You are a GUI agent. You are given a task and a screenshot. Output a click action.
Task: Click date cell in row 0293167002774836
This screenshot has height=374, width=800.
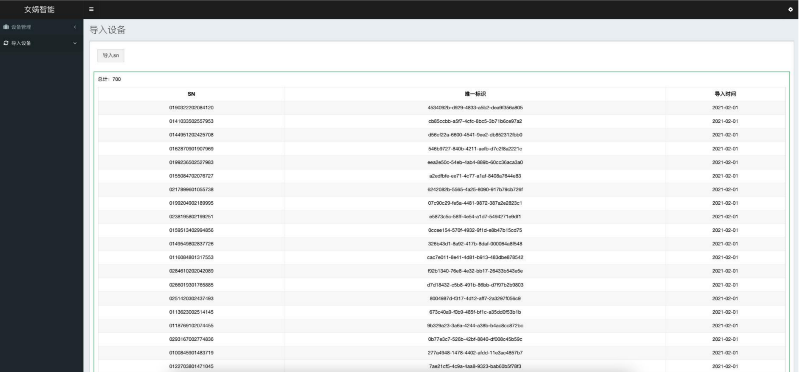[725, 339]
